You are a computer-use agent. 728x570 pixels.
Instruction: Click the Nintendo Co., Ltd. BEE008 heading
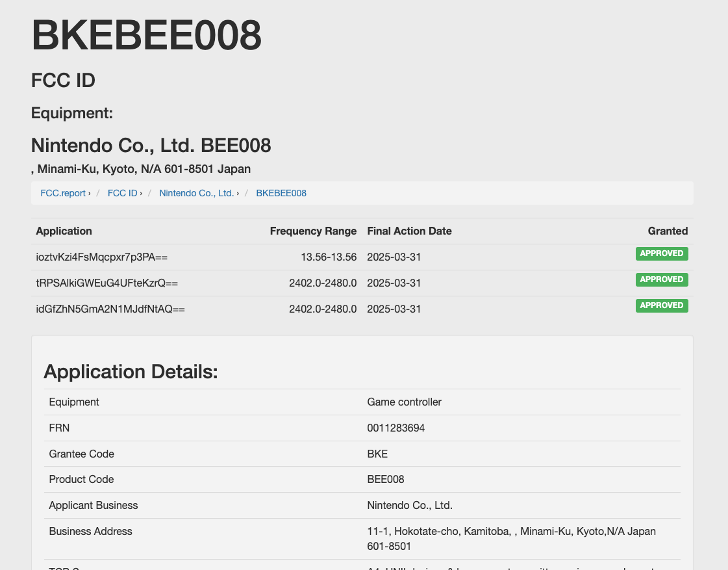[151, 146]
